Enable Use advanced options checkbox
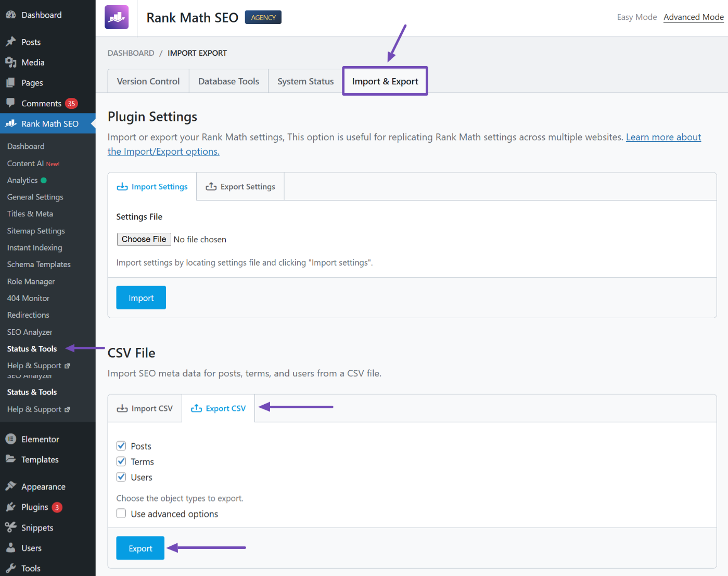The image size is (728, 576). (121, 514)
